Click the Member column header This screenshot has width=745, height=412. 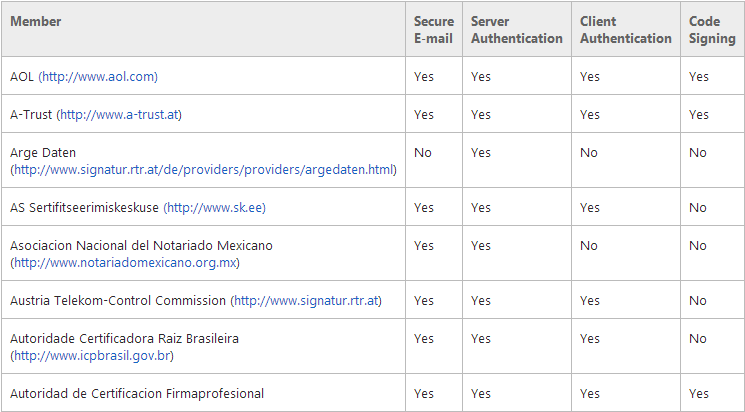[203, 29]
